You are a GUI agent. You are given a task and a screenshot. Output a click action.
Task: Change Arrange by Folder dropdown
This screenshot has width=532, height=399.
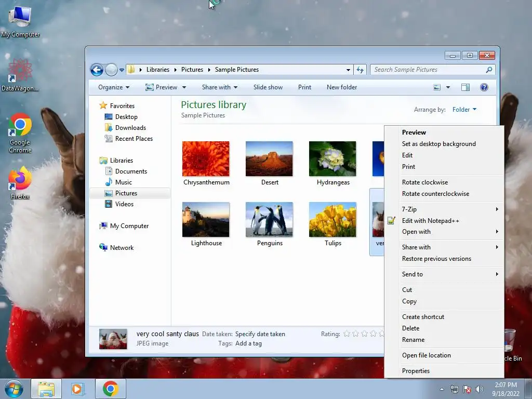(x=464, y=110)
